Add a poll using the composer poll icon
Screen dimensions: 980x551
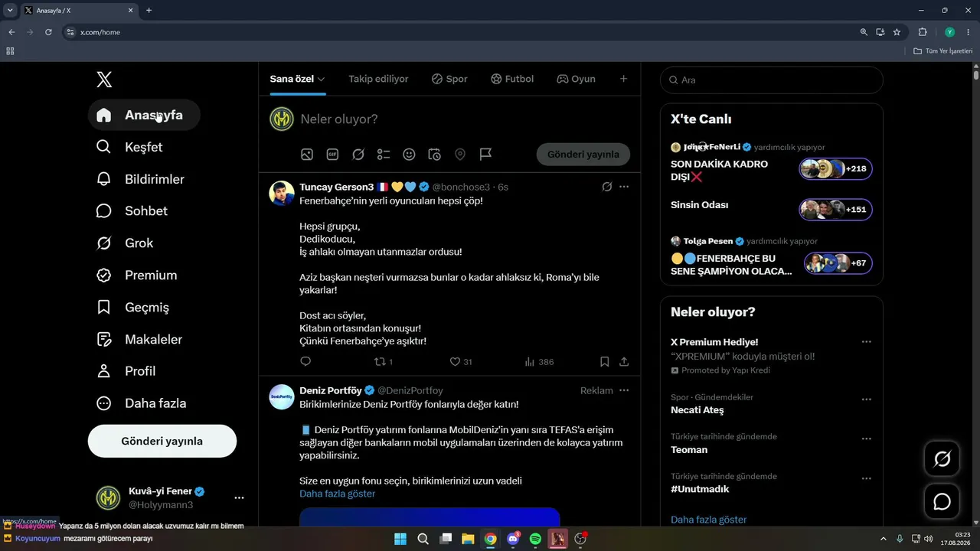(384, 155)
